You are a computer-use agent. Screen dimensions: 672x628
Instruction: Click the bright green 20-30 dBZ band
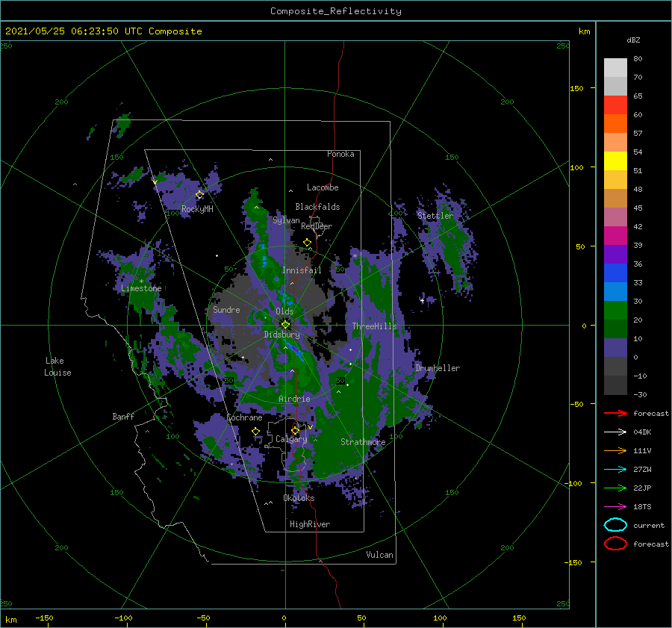[615, 311]
